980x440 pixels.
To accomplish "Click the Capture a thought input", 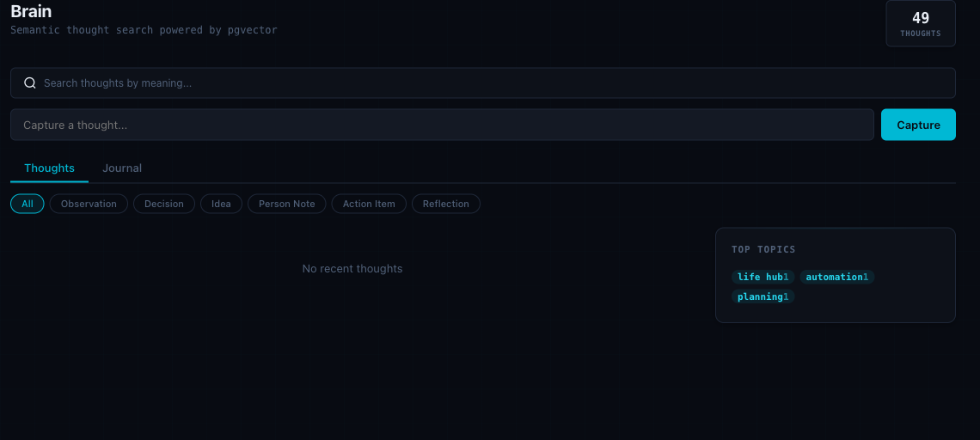I will [x=442, y=125].
